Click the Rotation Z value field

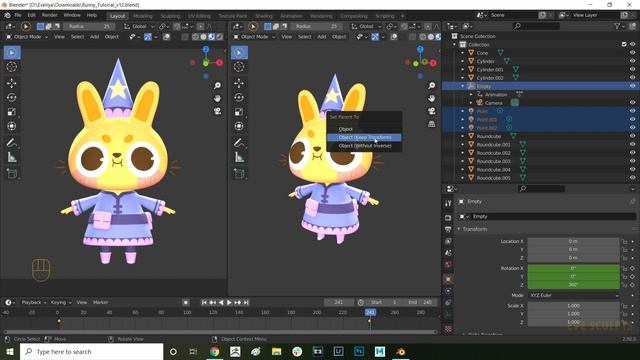573,284
